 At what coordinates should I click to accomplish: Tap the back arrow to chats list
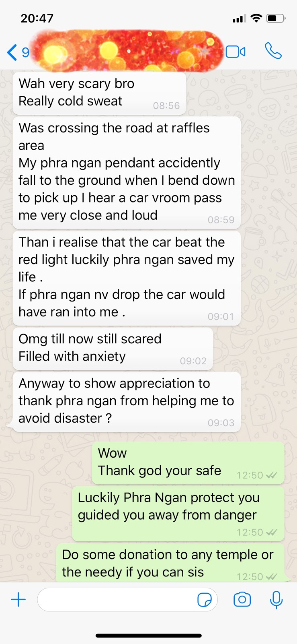(x=12, y=52)
